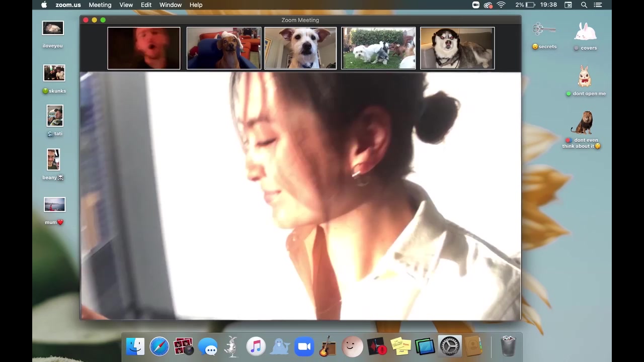The image size is (644, 362).
Task: Open Spotlight search magnifier in menu bar
Action: coord(584,5)
